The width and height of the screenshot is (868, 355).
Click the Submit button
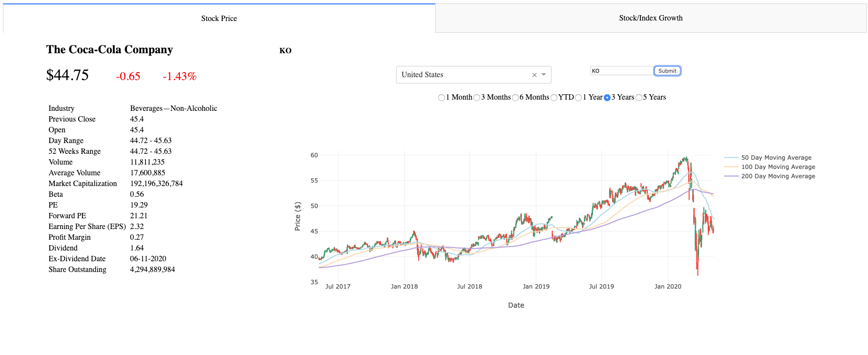click(x=667, y=71)
